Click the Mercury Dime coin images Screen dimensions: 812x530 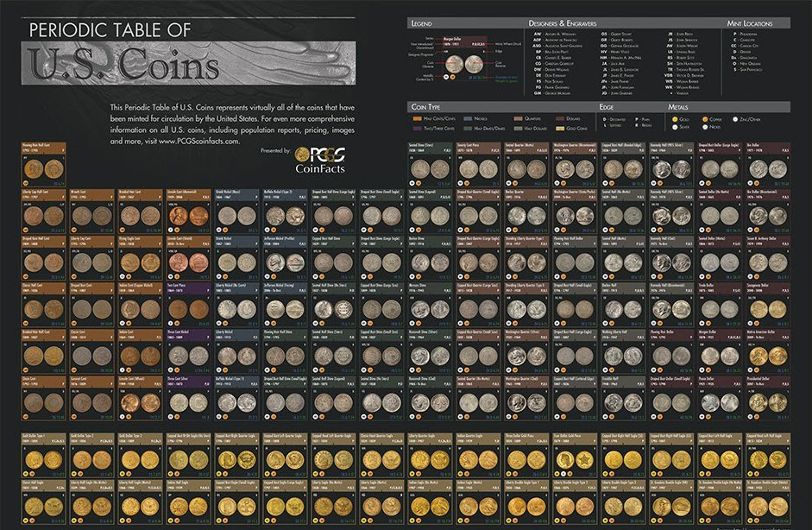point(428,308)
